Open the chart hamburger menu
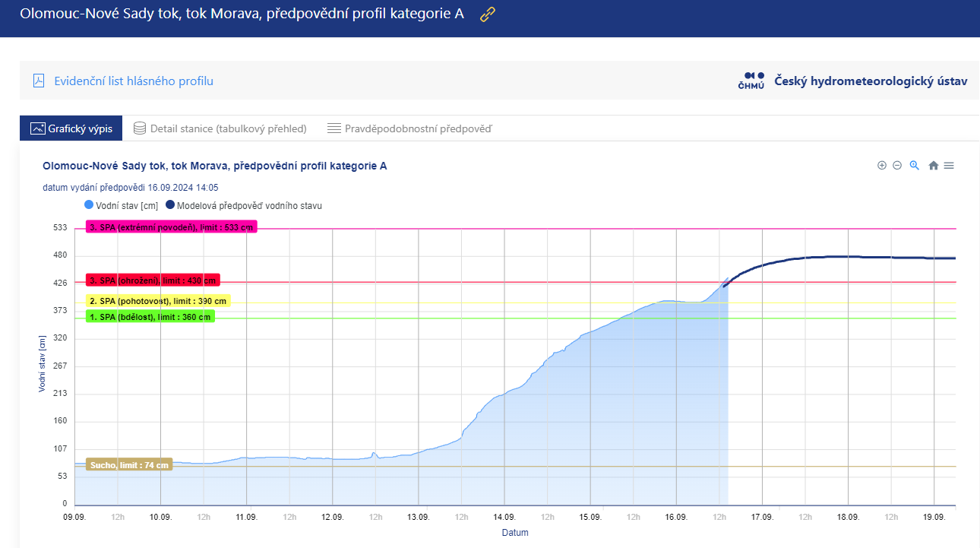This screenshot has height=548, width=980. [x=949, y=166]
